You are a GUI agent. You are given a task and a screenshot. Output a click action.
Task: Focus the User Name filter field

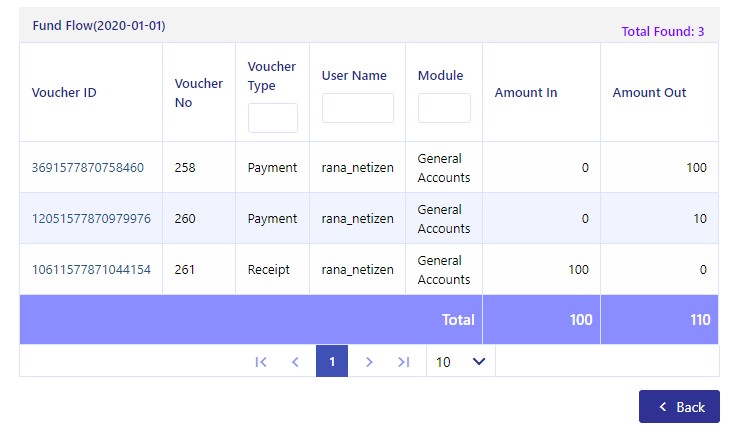pyautogui.click(x=358, y=108)
